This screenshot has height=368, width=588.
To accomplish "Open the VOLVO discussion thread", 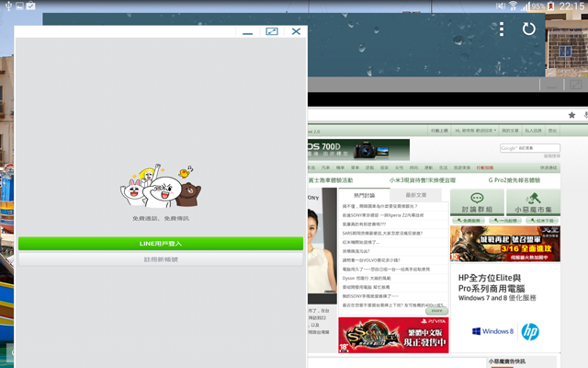I will click(x=371, y=260).
